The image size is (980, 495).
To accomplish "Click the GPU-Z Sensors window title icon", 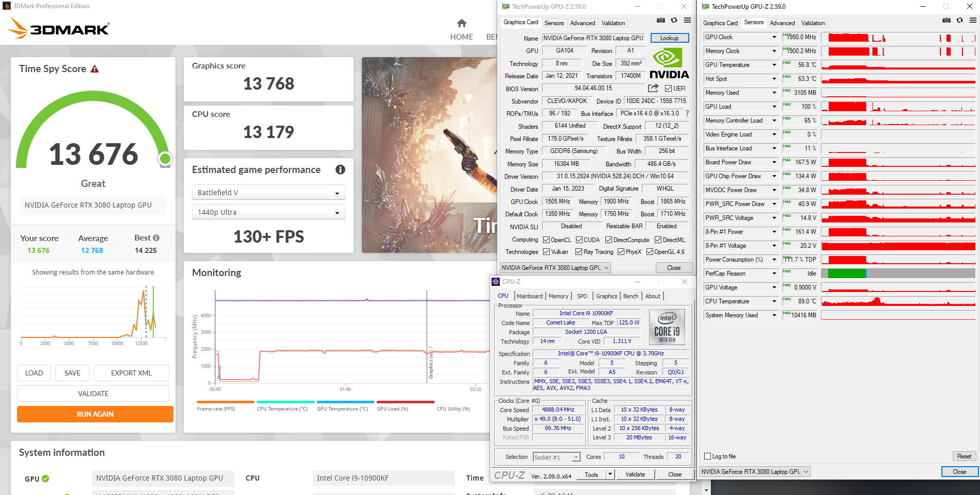I will tap(705, 7).
